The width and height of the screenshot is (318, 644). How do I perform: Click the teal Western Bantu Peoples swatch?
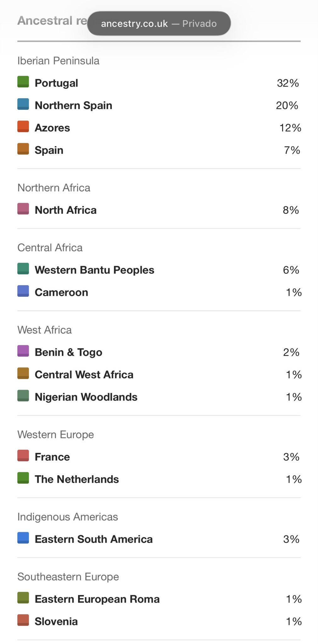[23, 269]
